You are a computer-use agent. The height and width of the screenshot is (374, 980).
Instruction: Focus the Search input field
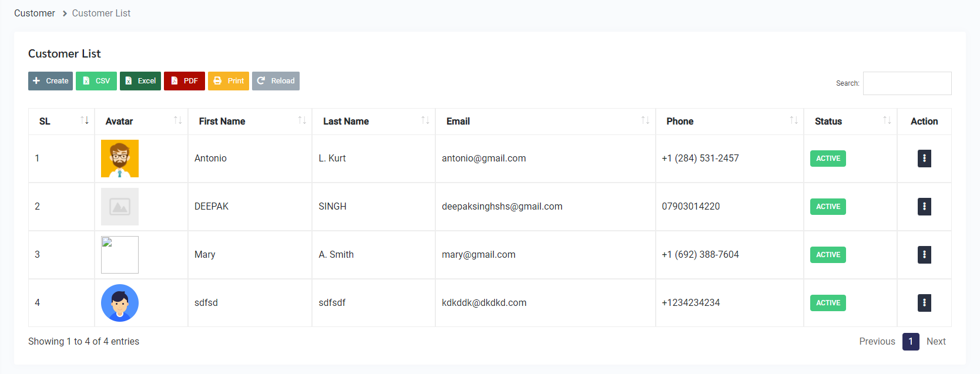click(907, 83)
